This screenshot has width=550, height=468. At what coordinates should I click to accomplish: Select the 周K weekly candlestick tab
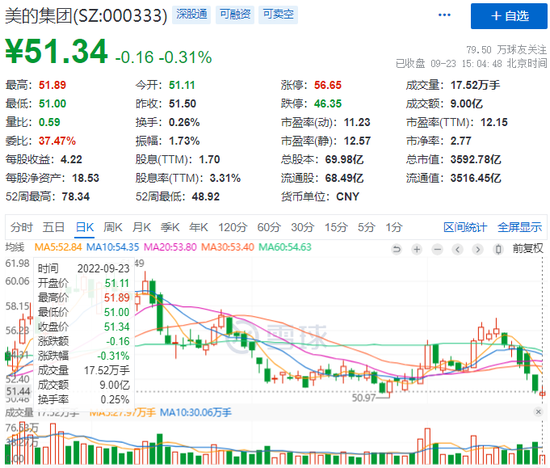tap(113, 227)
